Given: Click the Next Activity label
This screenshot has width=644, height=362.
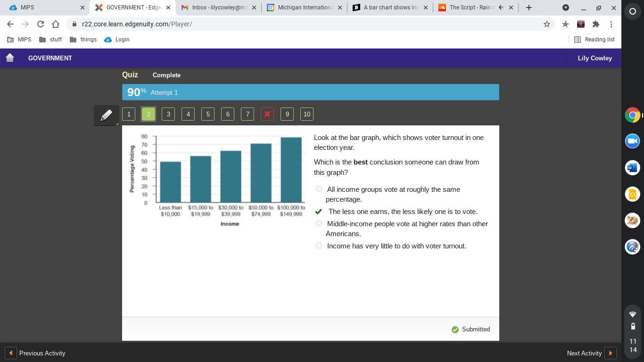Looking at the screenshot, I should point(584,353).
